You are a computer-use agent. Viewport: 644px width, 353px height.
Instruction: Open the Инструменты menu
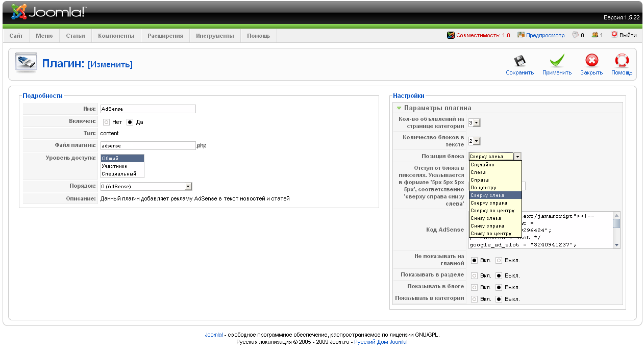(x=215, y=36)
